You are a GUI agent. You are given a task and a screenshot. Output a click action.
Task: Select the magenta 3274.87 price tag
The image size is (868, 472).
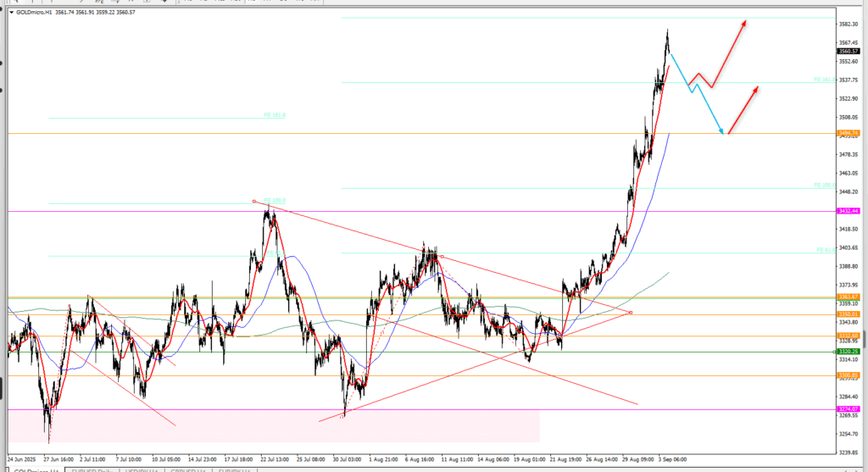tap(849, 409)
